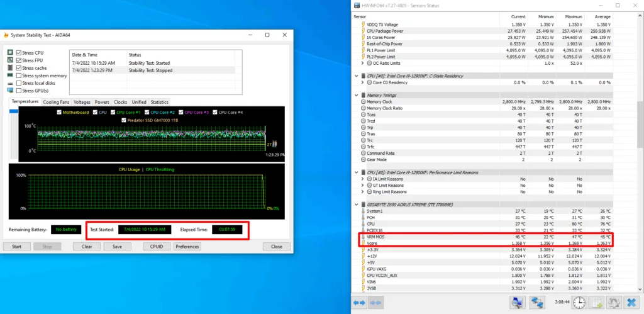Screen dimensions: 644x314
Task: Click the networked computers icon in HWiNFO
Action: point(537,303)
